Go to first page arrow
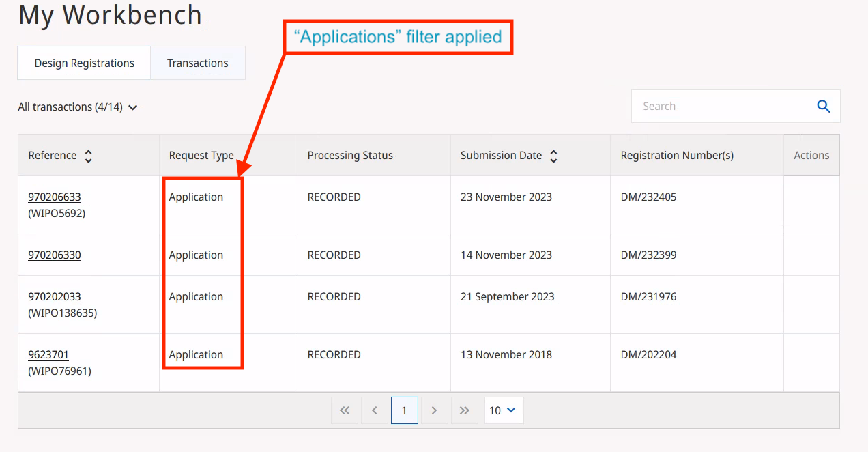The width and height of the screenshot is (868, 452). (345, 410)
